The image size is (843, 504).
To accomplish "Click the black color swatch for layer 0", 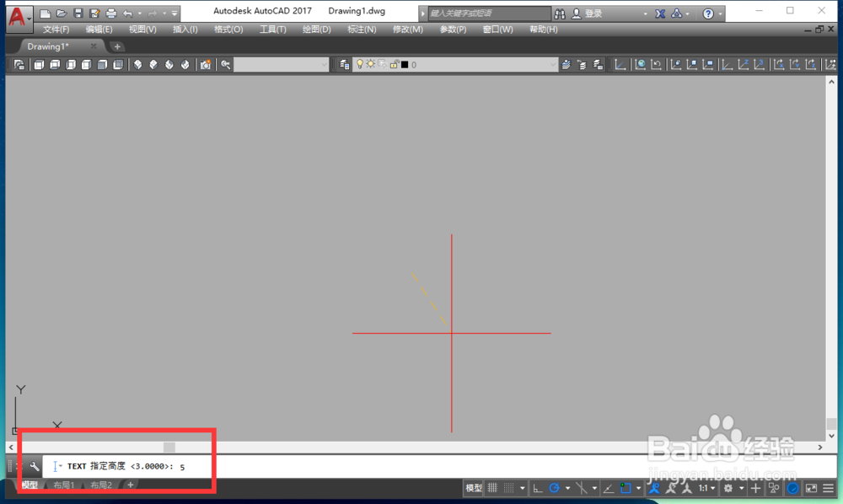I will pyautogui.click(x=405, y=65).
